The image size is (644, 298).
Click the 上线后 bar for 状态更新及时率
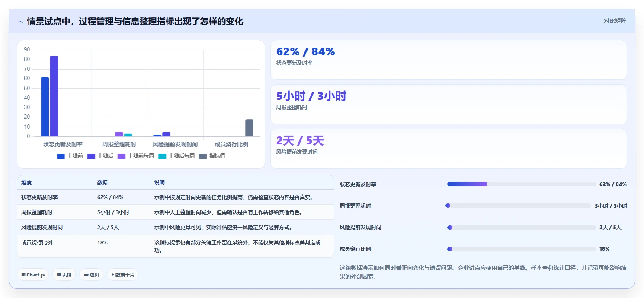pyautogui.click(x=54, y=96)
